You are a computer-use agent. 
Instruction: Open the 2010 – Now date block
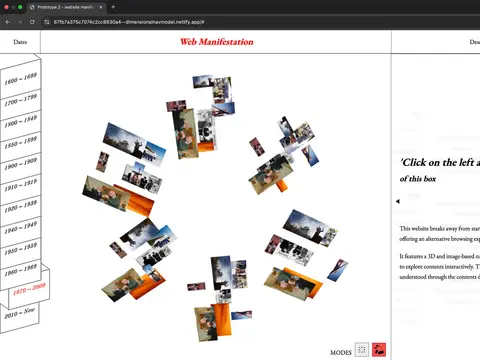(x=20, y=313)
